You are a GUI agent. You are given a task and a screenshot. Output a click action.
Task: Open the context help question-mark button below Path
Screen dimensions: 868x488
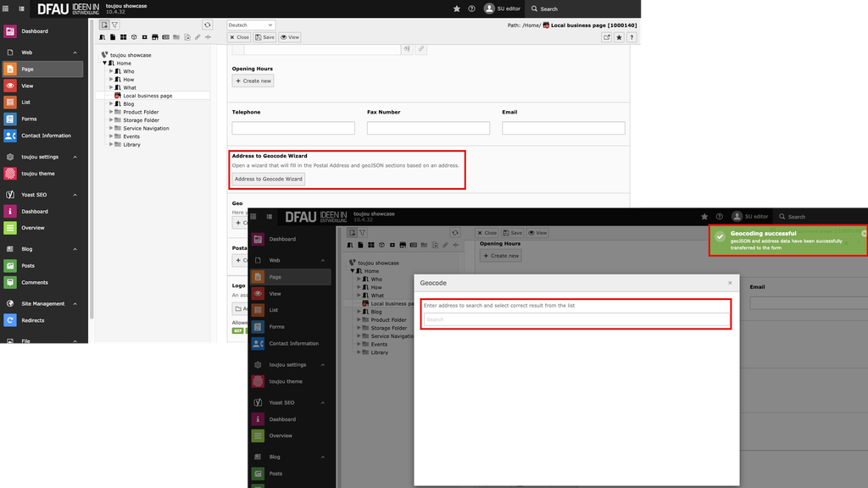632,37
